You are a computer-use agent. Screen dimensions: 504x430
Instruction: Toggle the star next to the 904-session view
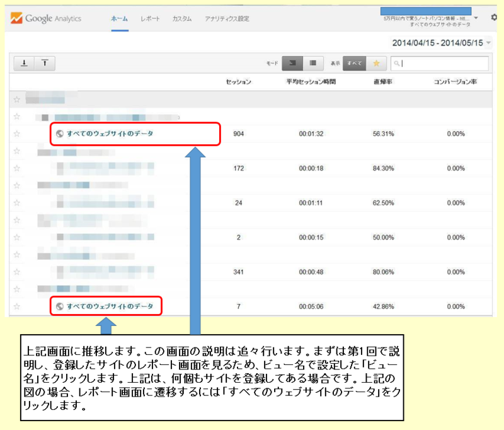click(x=18, y=134)
